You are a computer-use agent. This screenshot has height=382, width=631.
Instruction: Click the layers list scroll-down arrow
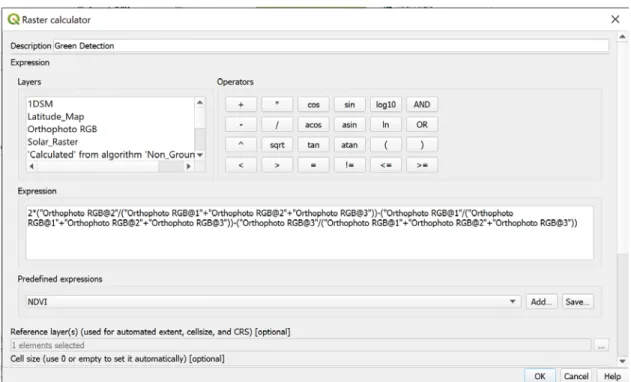coord(200,155)
